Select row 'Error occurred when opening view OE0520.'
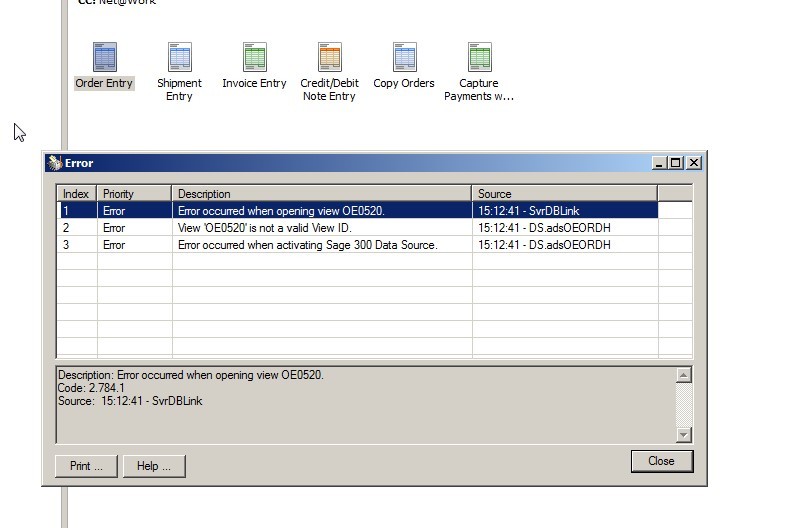The image size is (795, 528). (x=357, y=210)
